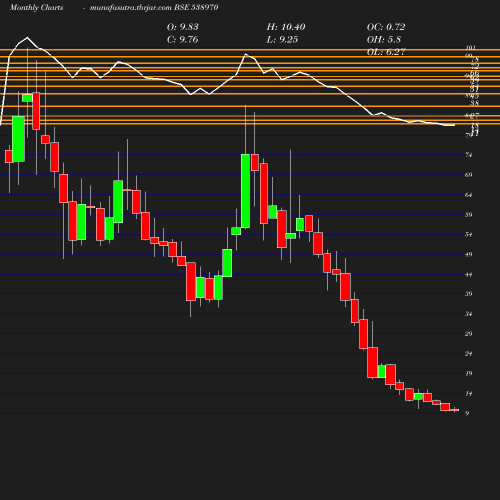Click the 101 label on the upper scale

pyautogui.click(x=471, y=48)
